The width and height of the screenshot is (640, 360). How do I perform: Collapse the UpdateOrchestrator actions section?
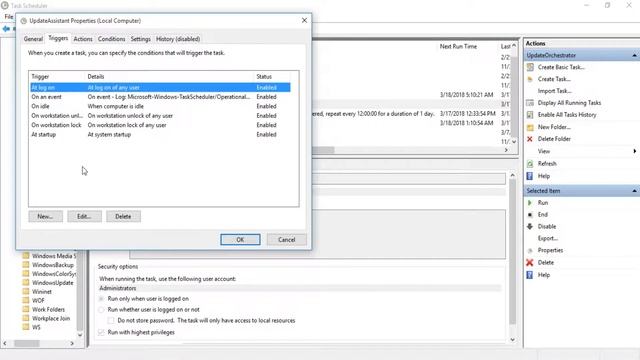(634, 55)
